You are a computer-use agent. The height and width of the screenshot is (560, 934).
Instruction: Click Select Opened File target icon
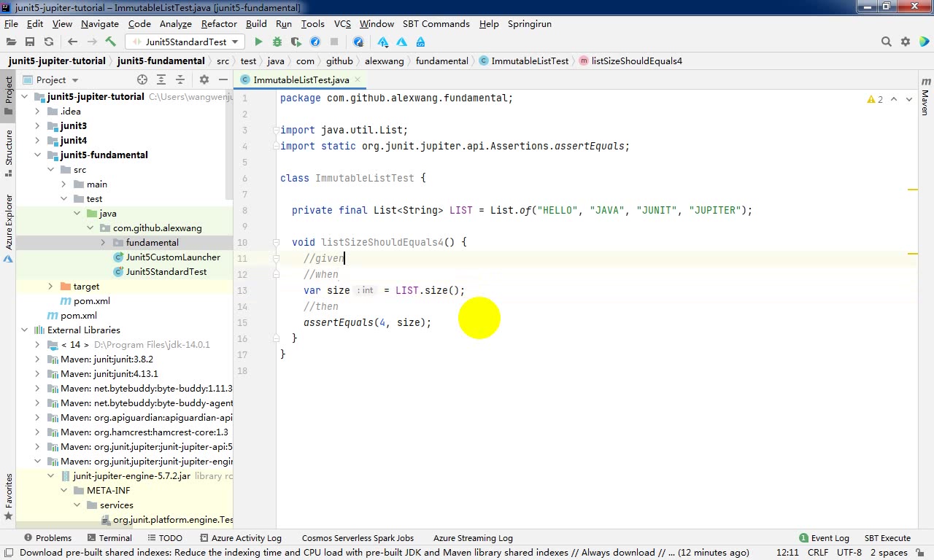tap(142, 79)
